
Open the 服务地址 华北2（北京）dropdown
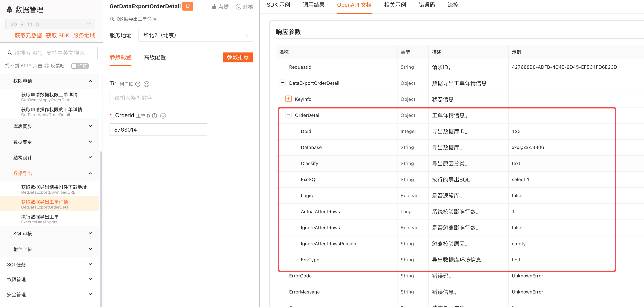196,35
